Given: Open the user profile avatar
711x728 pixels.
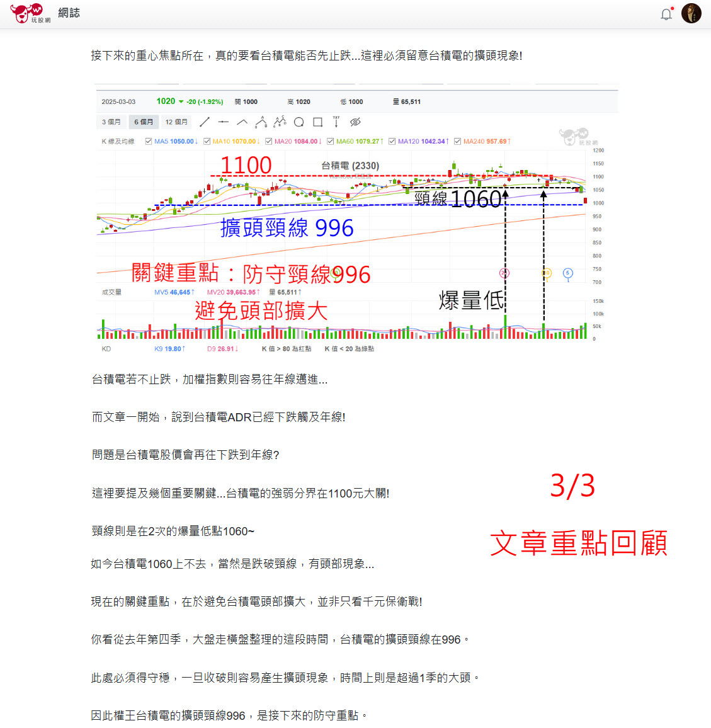Looking at the screenshot, I should [x=691, y=13].
